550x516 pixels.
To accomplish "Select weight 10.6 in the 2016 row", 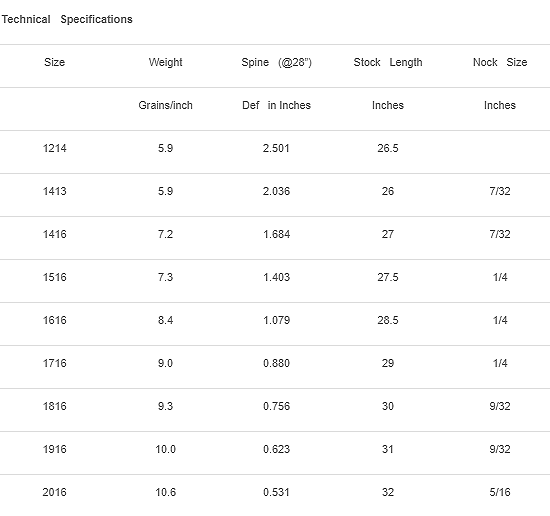I will coord(165,492).
